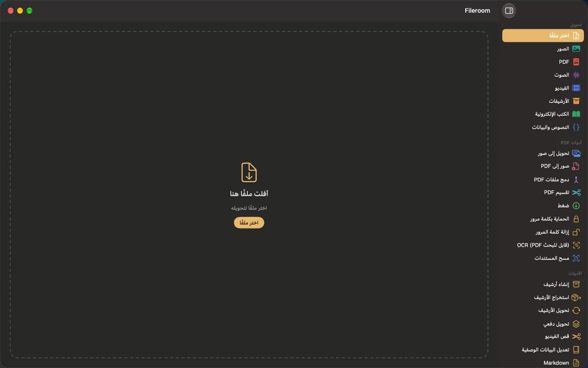Click the file drop zone document icon
The height and width of the screenshot is (368, 588).
(249, 172)
